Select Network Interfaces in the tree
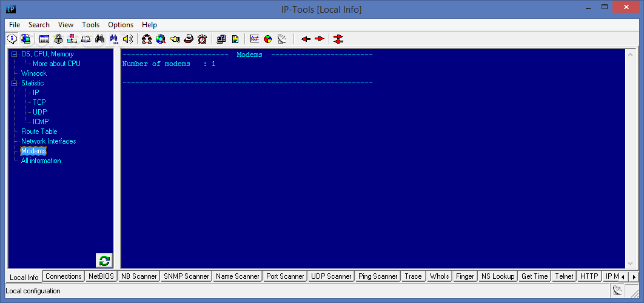 (49, 141)
